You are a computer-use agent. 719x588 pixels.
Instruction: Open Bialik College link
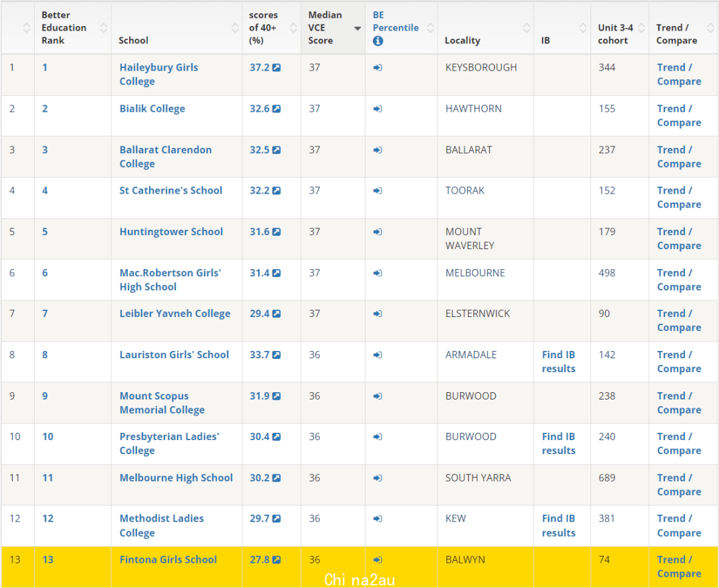pos(152,109)
